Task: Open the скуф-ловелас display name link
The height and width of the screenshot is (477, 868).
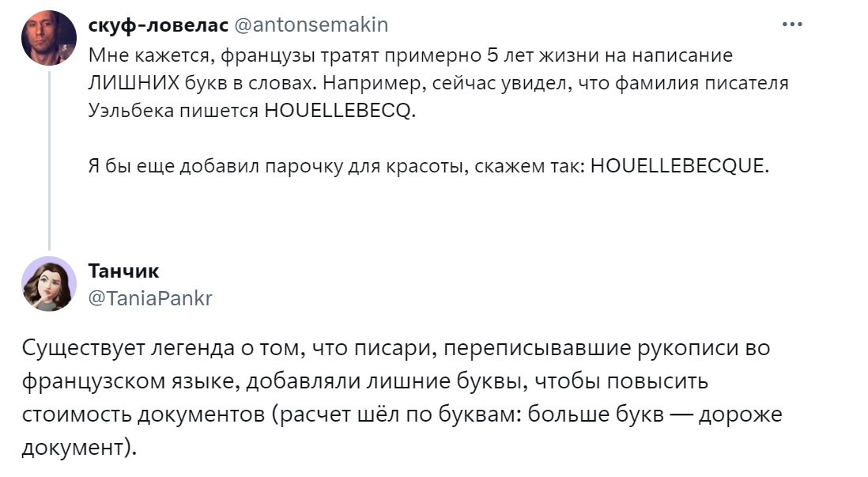Action: [x=157, y=25]
